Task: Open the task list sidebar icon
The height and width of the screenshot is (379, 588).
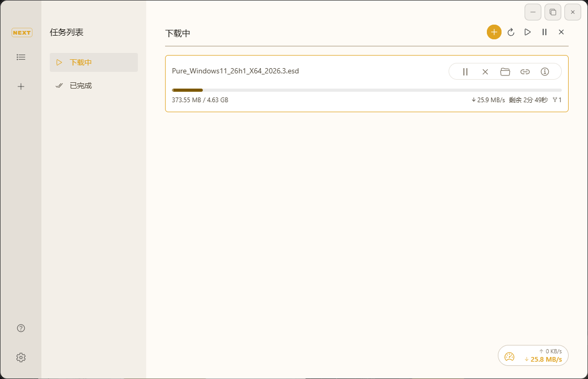Action: [21, 57]
